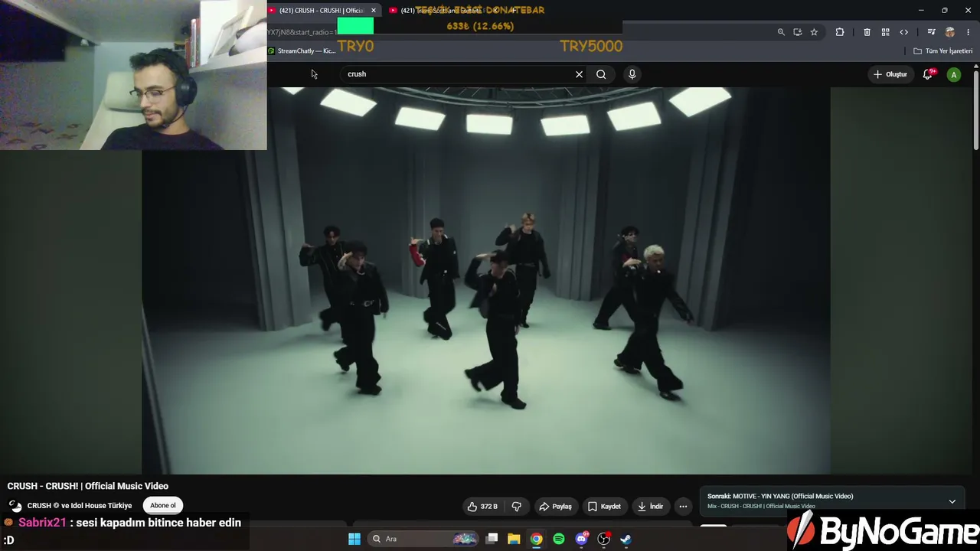Open the Windows Start menu

tap(354, 539)
